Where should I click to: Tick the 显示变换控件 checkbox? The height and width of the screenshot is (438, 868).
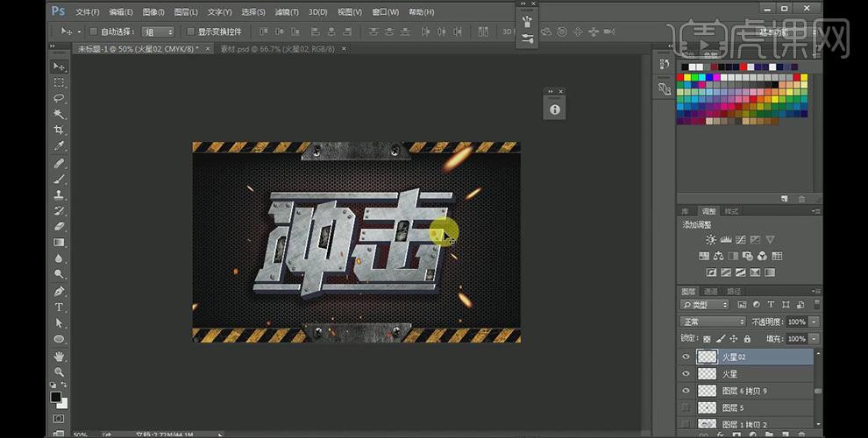point(190,32)
